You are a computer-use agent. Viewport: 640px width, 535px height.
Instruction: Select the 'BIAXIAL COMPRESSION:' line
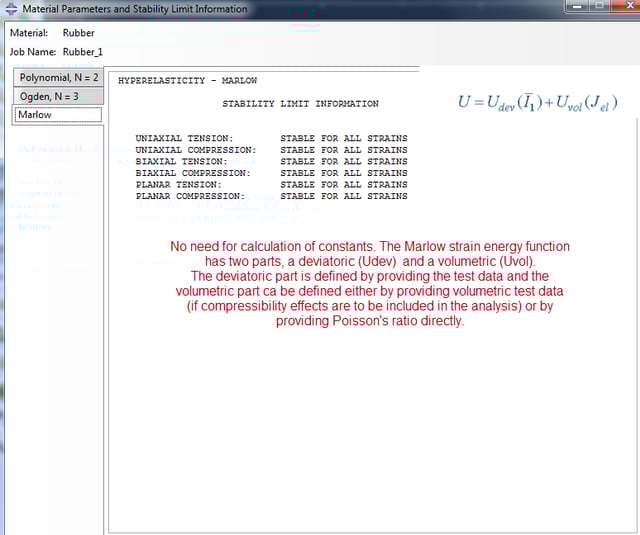tap(271, 173)
